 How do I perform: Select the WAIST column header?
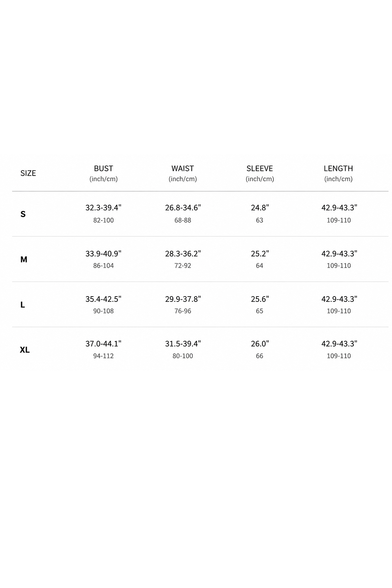point(183,169)
